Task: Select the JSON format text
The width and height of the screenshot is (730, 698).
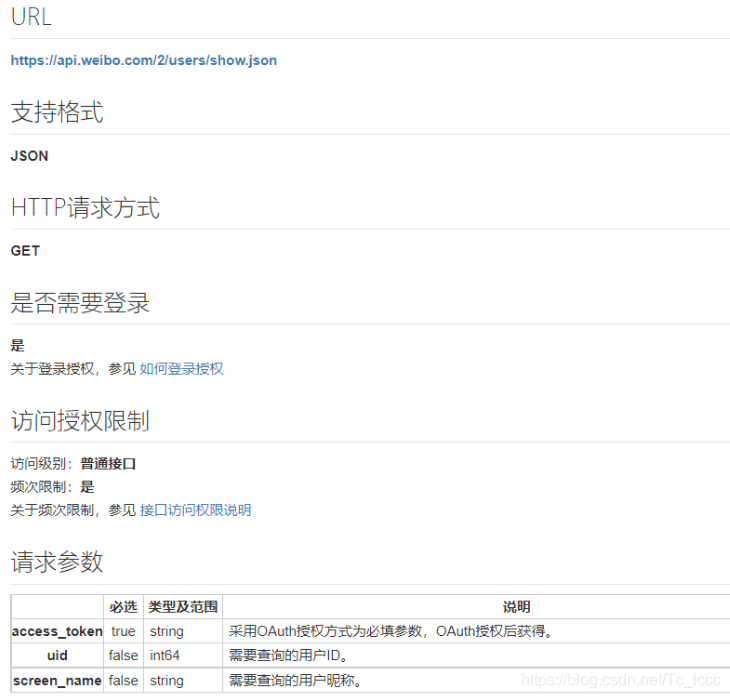Action: [29, 156]
